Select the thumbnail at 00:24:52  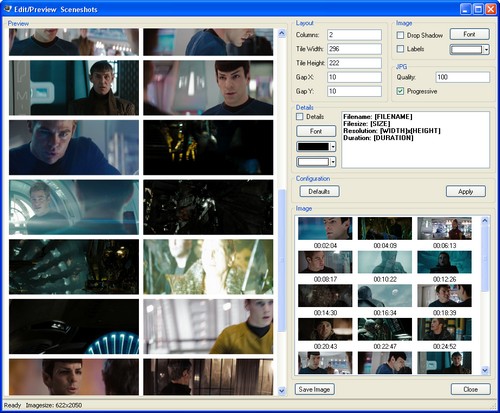[x=444, y=329]
